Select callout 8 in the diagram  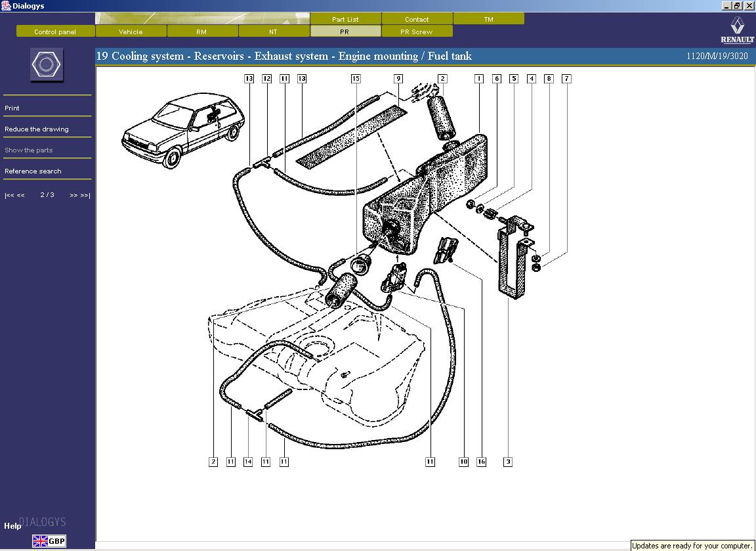[549, 79]
